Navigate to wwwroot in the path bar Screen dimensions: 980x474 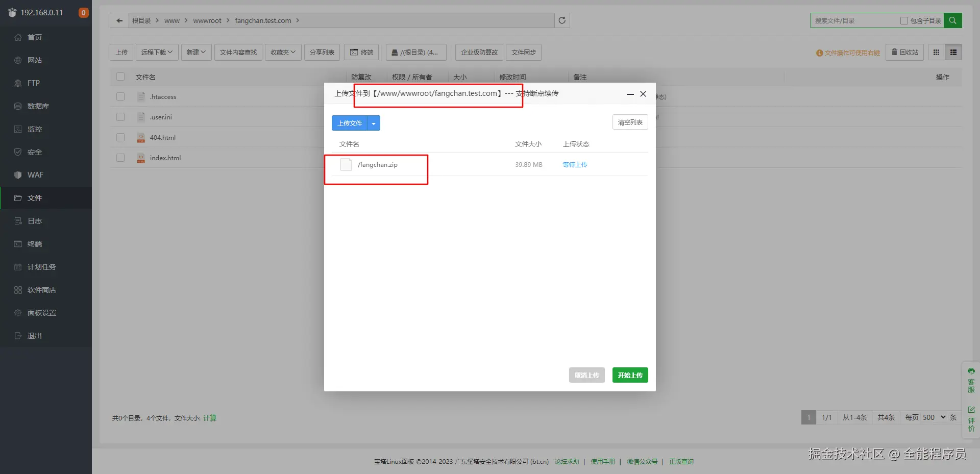(207, 20)
